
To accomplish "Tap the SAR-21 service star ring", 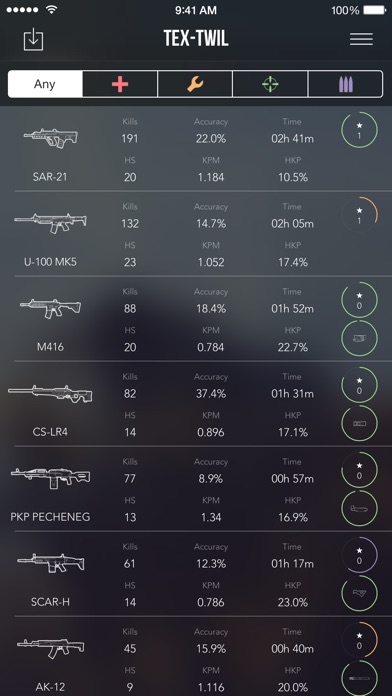I will 359,130.
